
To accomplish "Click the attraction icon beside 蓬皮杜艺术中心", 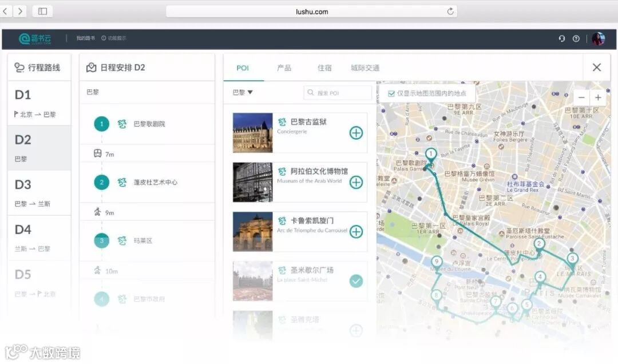I will coord(122,182).
